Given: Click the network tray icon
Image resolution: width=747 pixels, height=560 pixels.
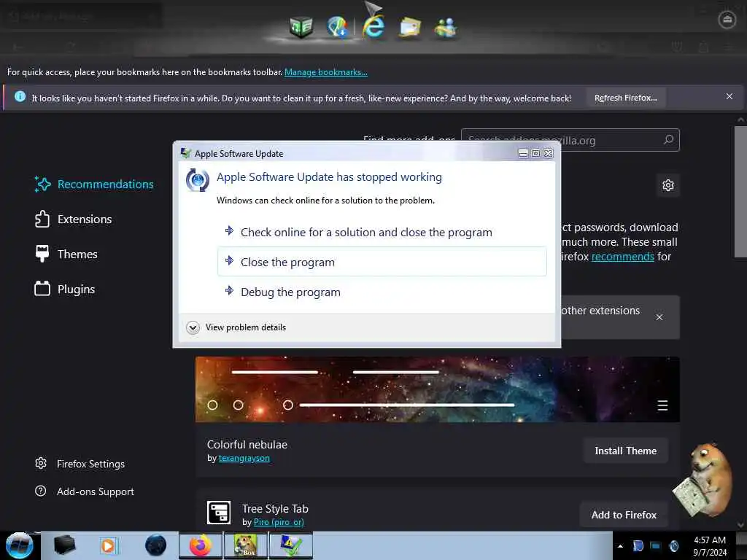Looking at the screenshot, I should click(x=656, y=545).
